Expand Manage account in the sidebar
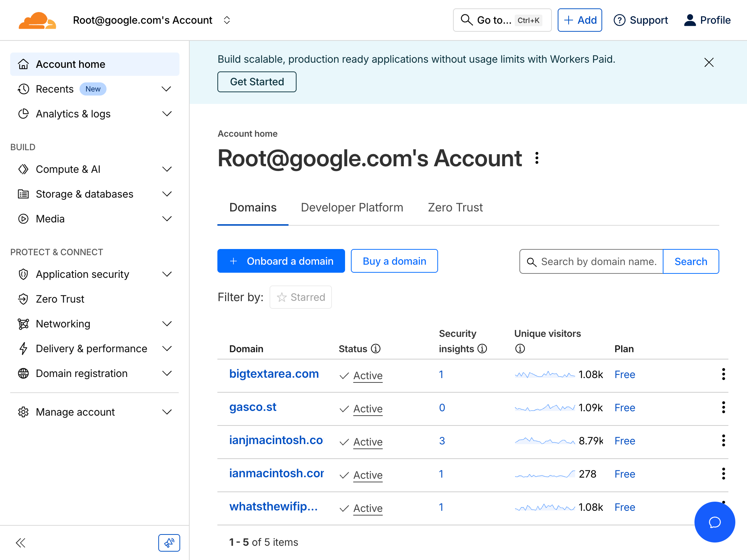This screenshot has width=747, height=560. tap(167, 412)
